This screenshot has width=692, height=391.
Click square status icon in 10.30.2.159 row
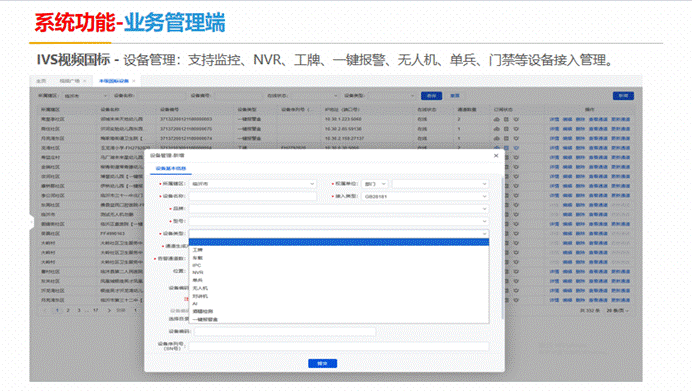(506, 138)
